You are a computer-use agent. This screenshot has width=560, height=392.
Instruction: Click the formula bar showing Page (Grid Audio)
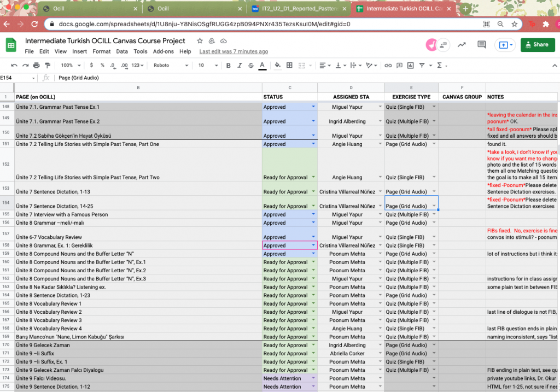[x=307, y=78]
